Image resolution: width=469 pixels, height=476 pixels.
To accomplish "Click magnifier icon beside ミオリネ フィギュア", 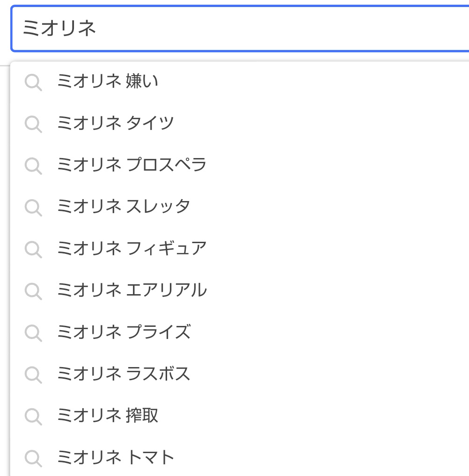I will coord(33,249).
